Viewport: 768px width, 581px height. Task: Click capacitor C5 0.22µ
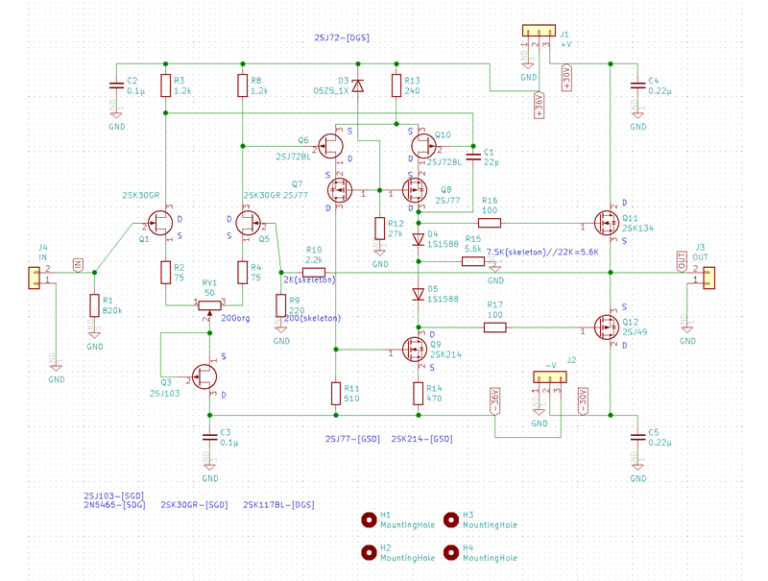(634, 435)
